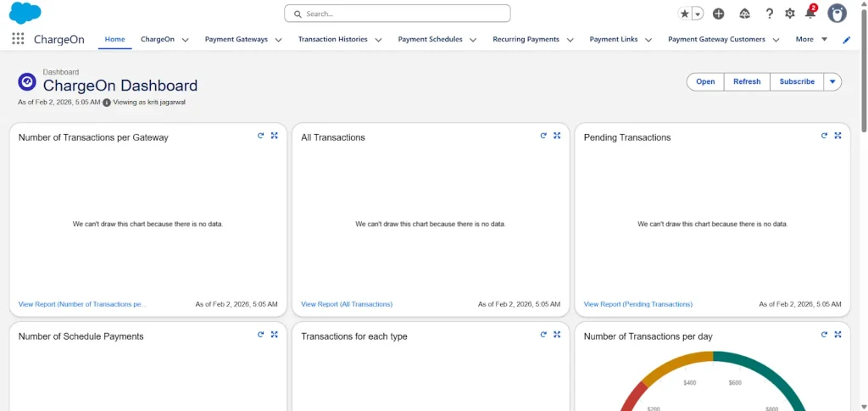Image resolution: width=868 pixels, height=411 pixels.
Task: Click in the global Search field
Action: tap(397, 14)
